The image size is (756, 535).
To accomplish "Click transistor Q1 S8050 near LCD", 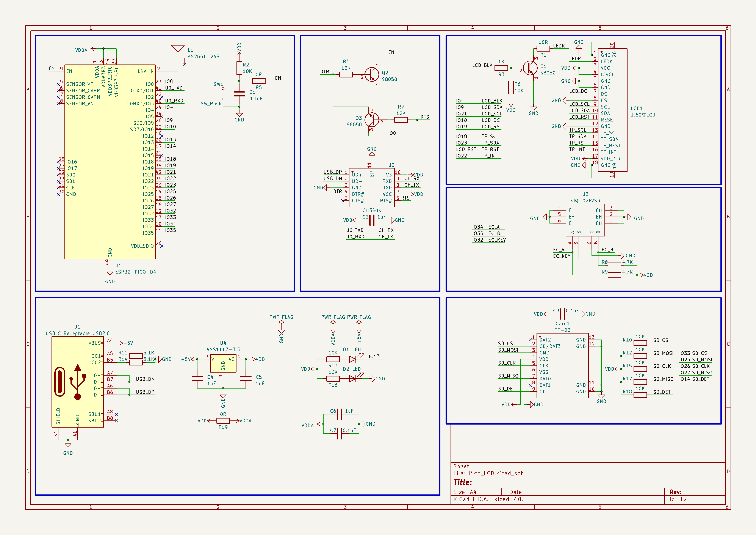I will click(x=530, y=68).
